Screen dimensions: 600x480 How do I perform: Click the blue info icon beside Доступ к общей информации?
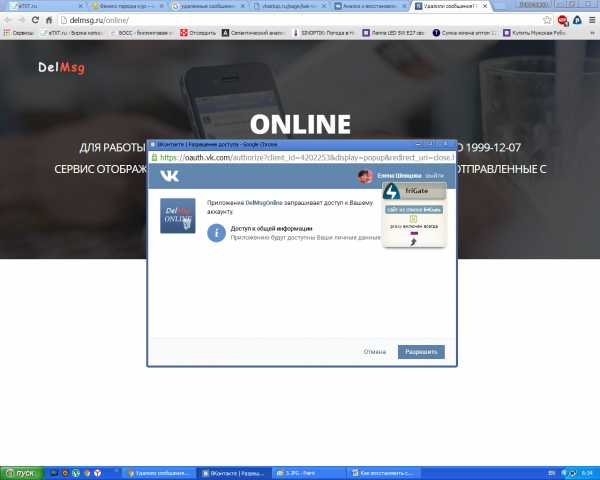[x=216, y=233]
